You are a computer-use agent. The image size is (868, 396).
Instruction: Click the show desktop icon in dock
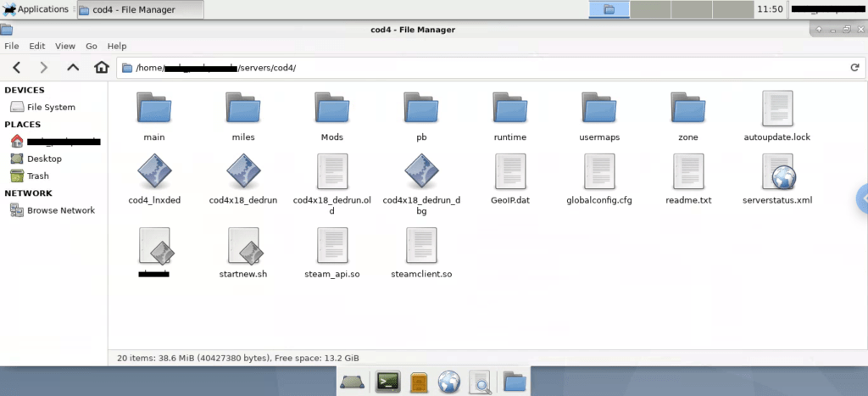[352, 382]
